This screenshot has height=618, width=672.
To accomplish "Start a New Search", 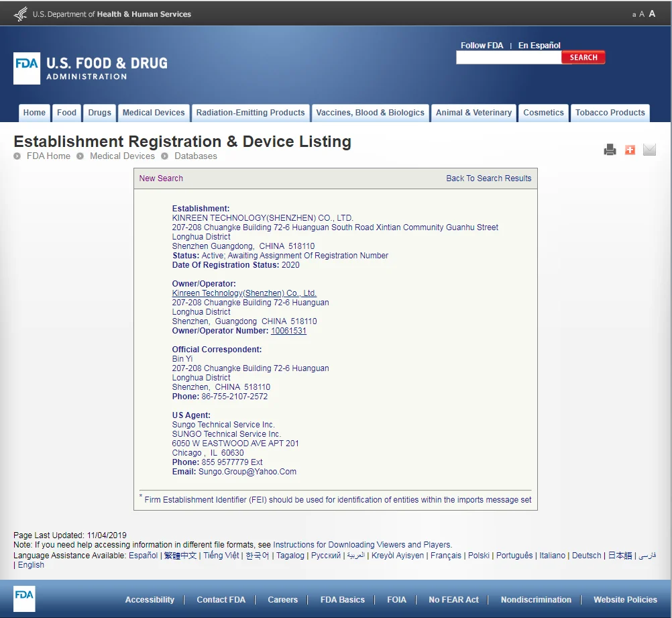I will point(161,178).
